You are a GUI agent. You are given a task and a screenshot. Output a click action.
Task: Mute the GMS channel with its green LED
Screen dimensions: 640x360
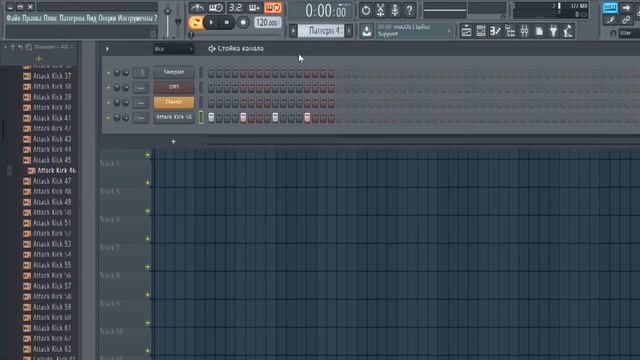click(109, 88)
